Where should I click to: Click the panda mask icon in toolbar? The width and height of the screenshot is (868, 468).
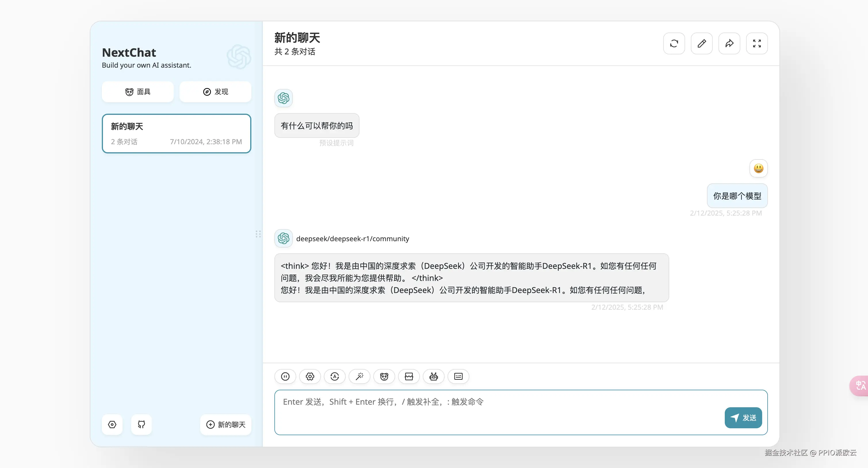pyautogui.click(x=384, y=376)
